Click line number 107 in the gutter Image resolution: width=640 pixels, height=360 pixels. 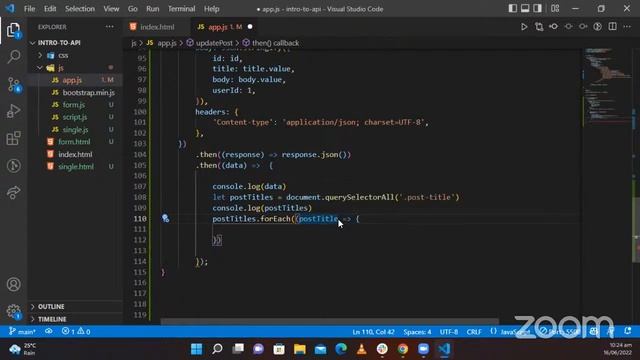[140, 187]
